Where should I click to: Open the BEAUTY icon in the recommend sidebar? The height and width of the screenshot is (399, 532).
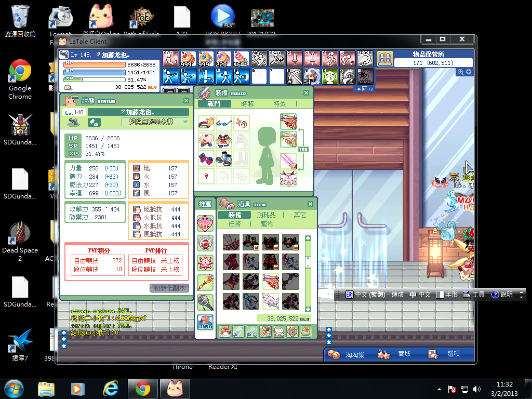pos(205,322)
